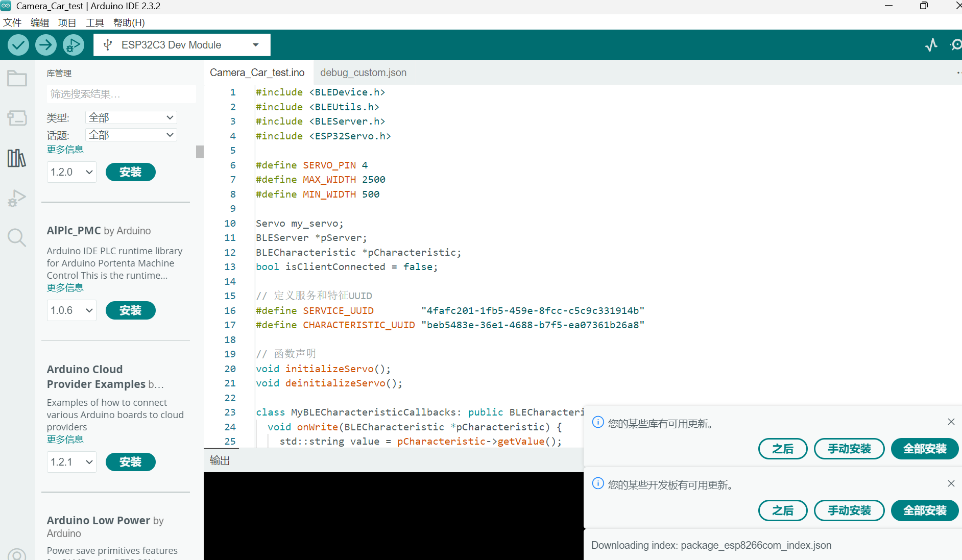962x560 pixels.
Task: Install the AIPlc_PMC library
Action: pos(131,310)
